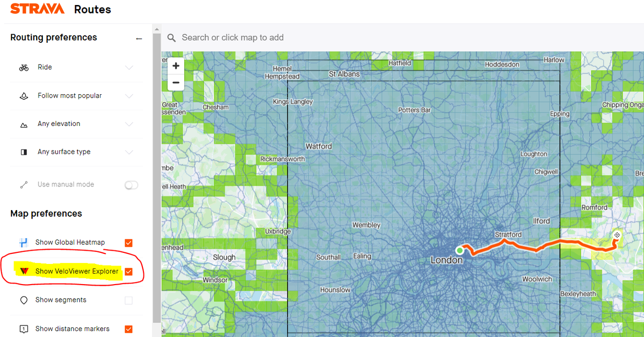Click the Ilford label on map

click(x=541, y=221)
